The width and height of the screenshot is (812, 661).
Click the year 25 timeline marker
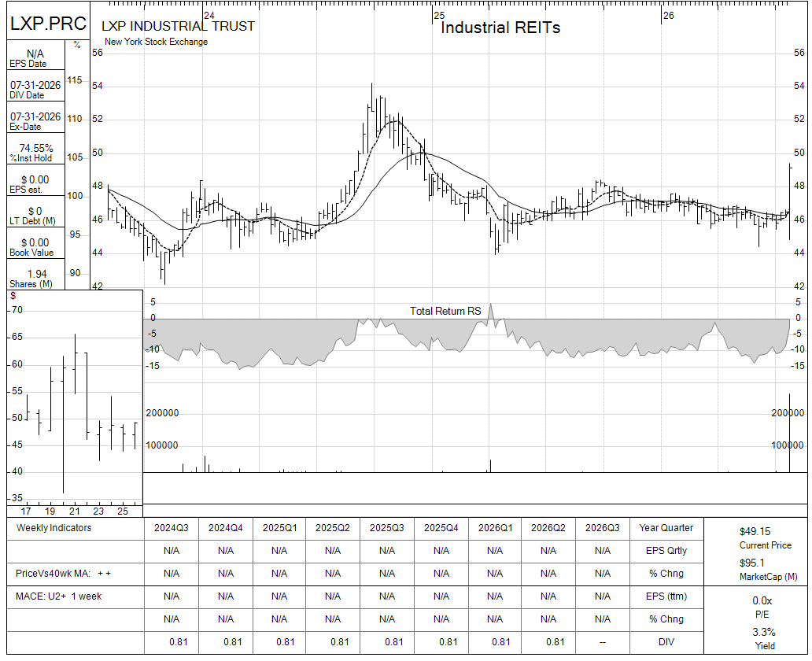[x=439, y=16]
